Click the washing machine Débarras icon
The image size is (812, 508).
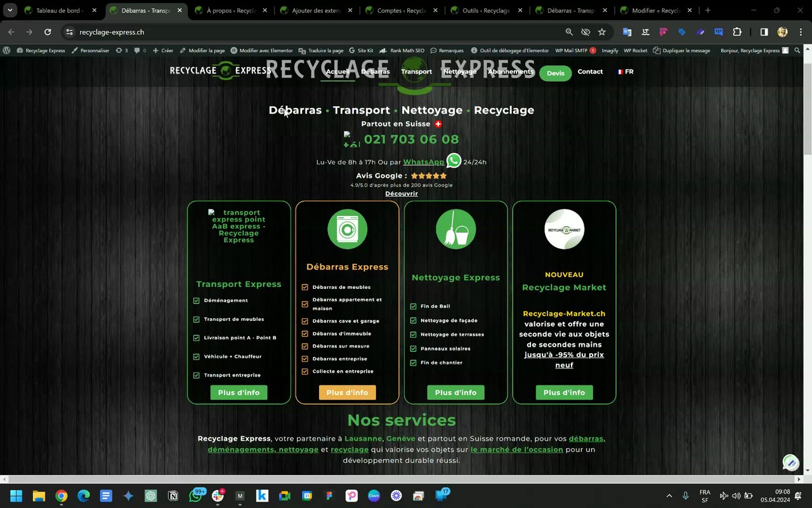[x=347, y=229]
